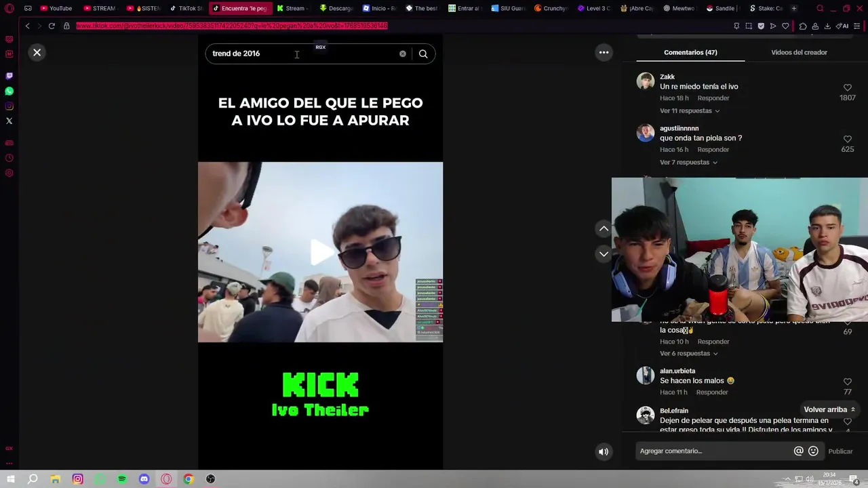
Task: Click the Publicar button
Action: (x=840, y=451)
